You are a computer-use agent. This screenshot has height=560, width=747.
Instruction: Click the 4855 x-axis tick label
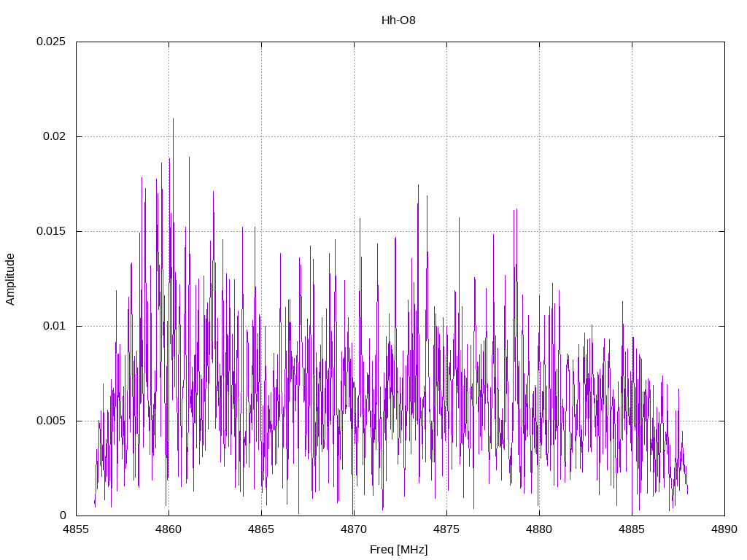pos(76,529)
